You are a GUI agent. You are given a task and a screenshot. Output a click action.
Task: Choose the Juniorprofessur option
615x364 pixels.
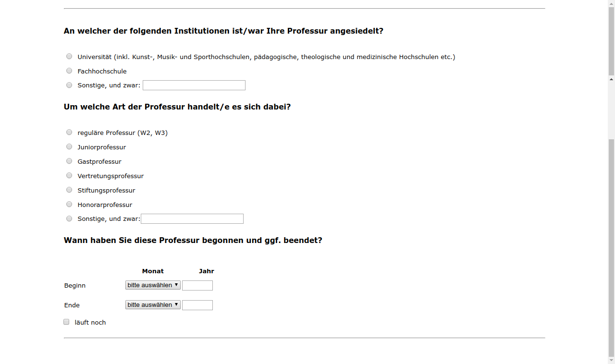pyautogui.click(x=69, y=147)
